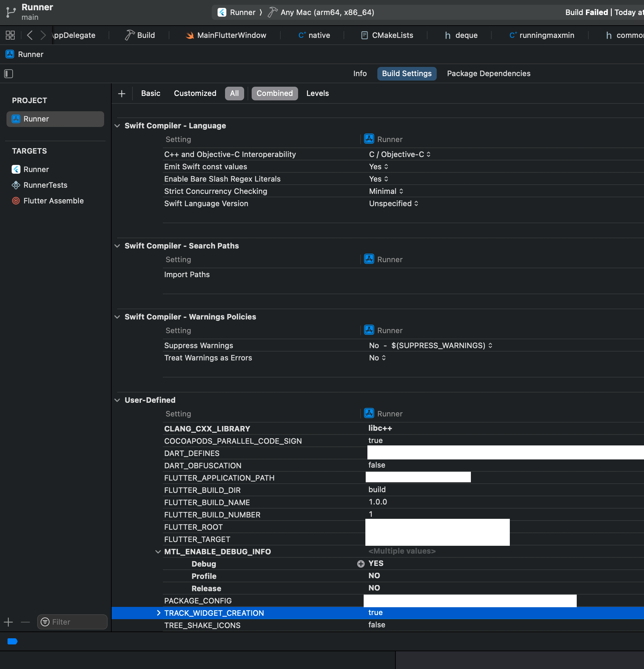
Task: Show Customized build settings
Action: [195, 94]
